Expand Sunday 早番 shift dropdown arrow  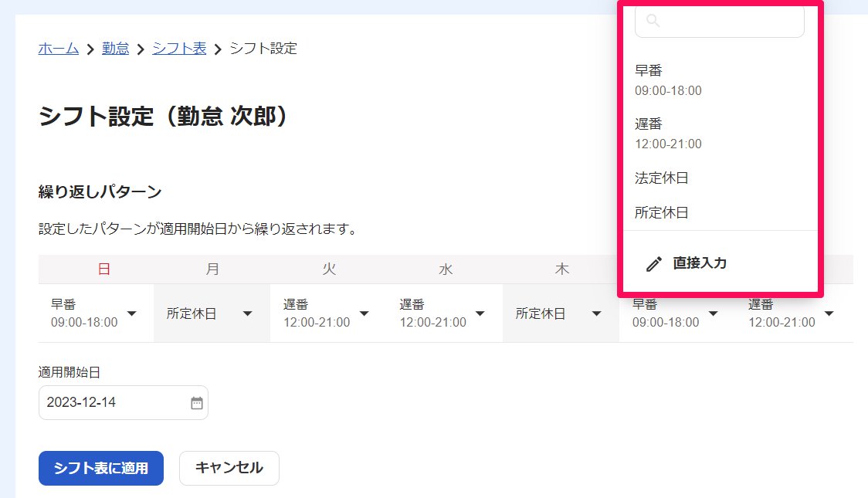(x=132, y=313)
